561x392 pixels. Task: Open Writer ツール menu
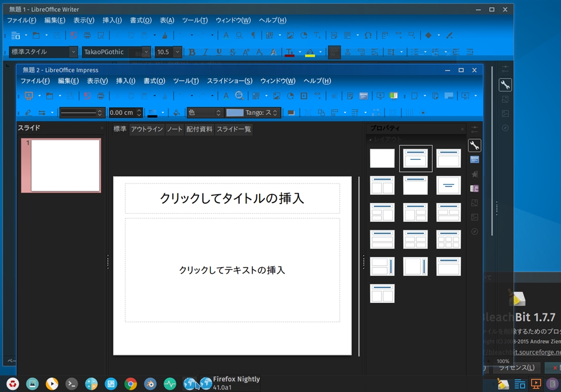[x=194, y=20]
